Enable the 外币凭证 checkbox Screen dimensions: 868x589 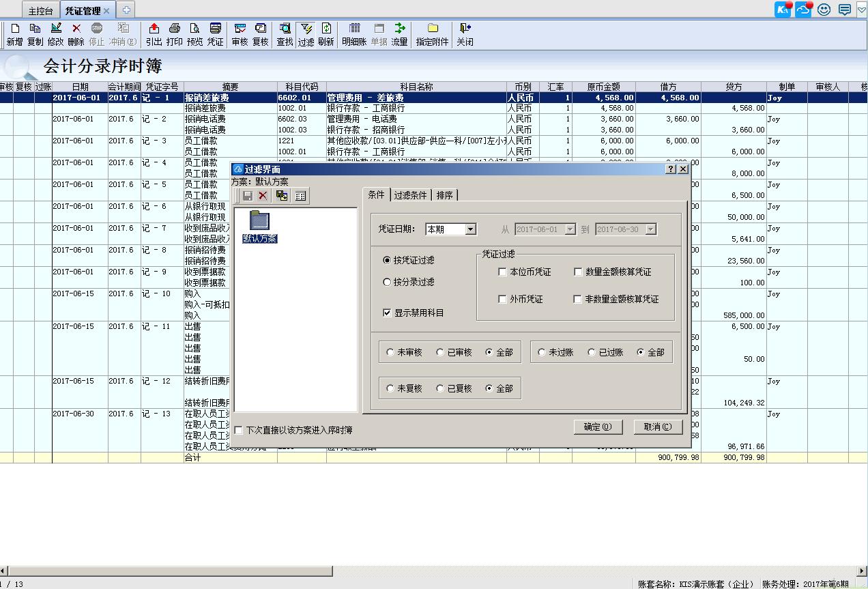(x=503, y=299)
